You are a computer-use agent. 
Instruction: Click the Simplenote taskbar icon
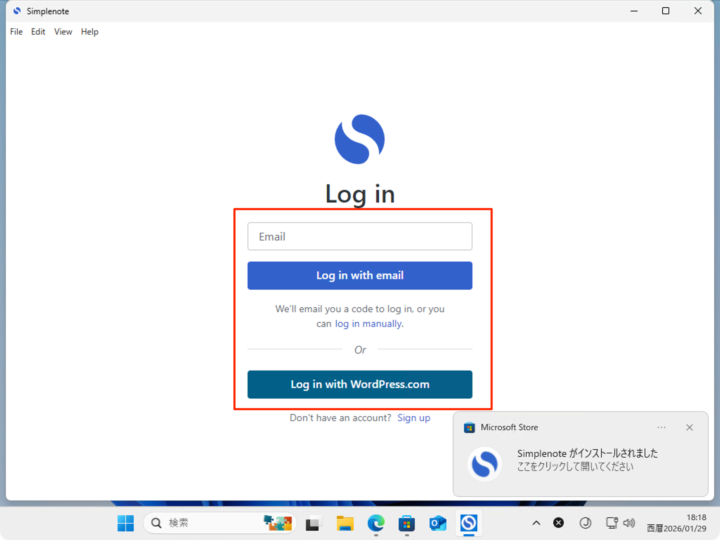468,523
